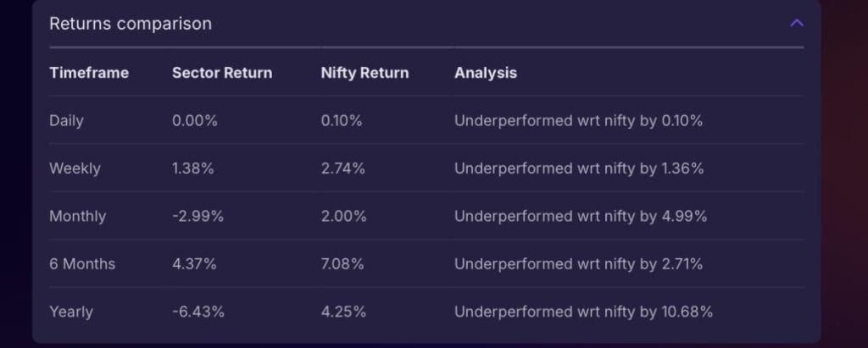Viewport: 868px width, 348px height.
Task: Click the Daily sector return 0.00% value
Action: [195, 120]
